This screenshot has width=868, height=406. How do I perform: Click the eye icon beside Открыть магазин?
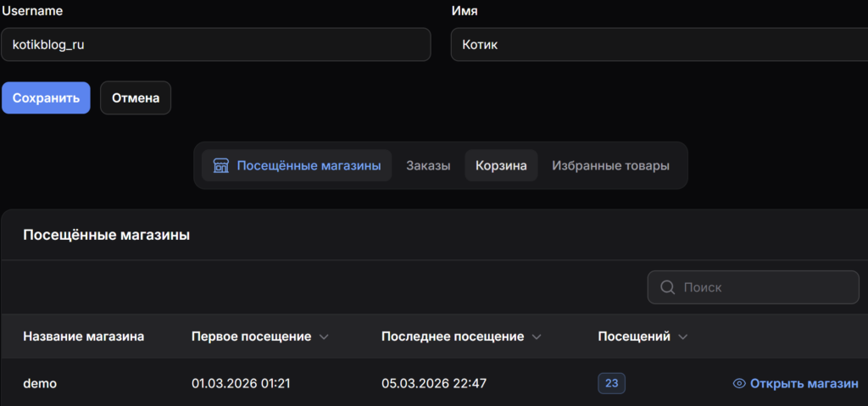point(739,384)
